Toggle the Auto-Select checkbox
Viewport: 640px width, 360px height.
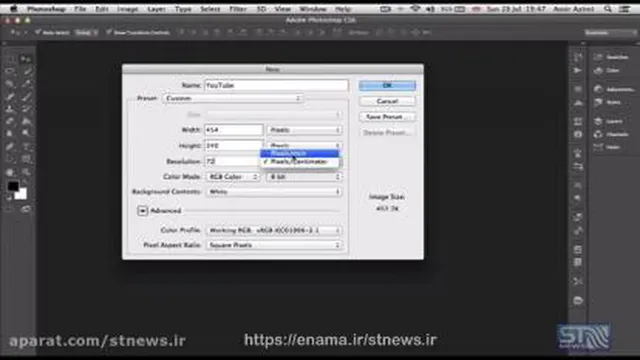tap(38, 32)
